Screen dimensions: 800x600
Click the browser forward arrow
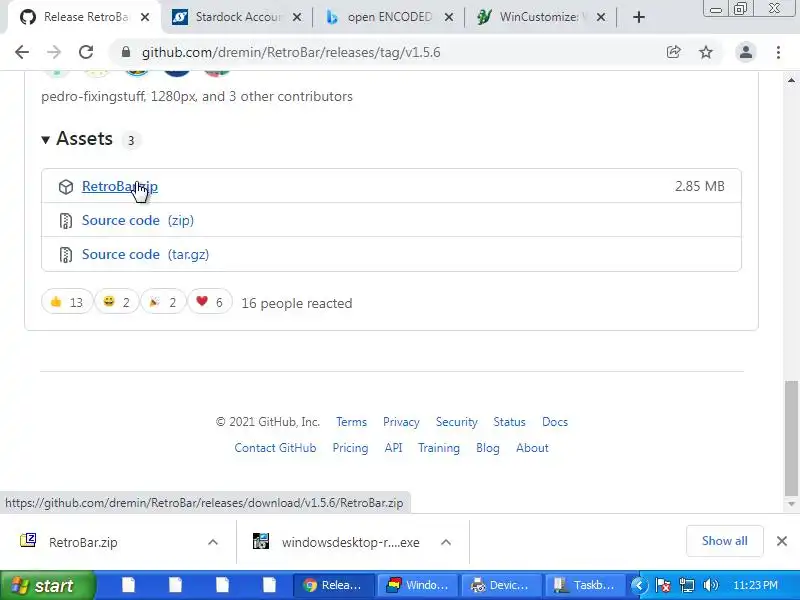(54, 52)
